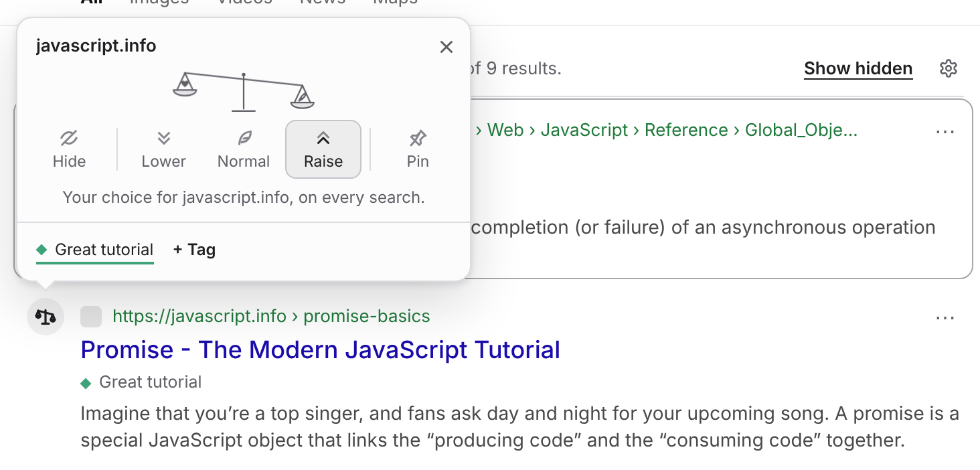This screenshot has height=470, width=980.
Task: Set javascript.info ranking to Normal
Action: click(244, 149)
